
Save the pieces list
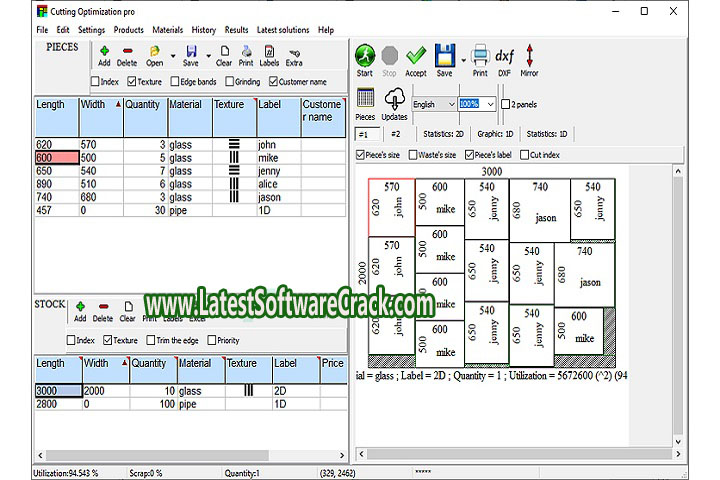(x=191, y=56)
